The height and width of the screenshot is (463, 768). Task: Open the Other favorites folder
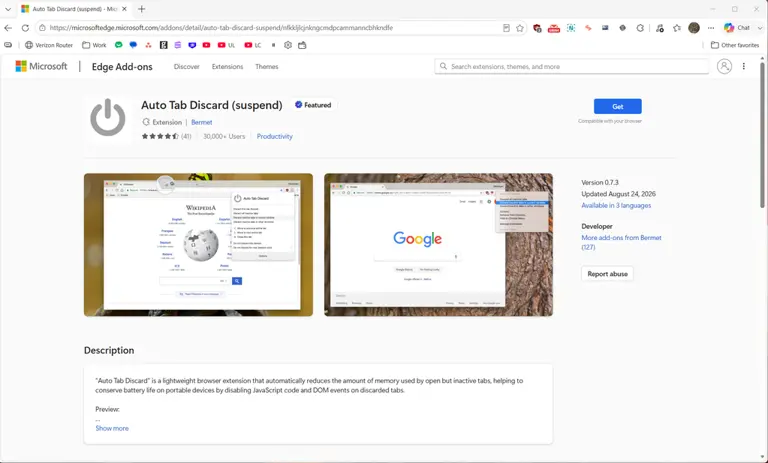tap(735, 45)
